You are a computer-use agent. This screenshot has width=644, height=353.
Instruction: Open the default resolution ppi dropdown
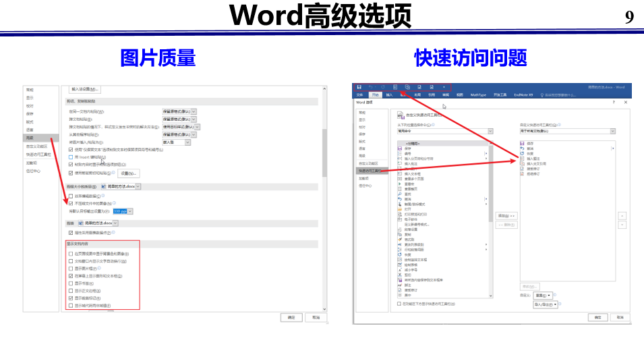tap(123, 211)
